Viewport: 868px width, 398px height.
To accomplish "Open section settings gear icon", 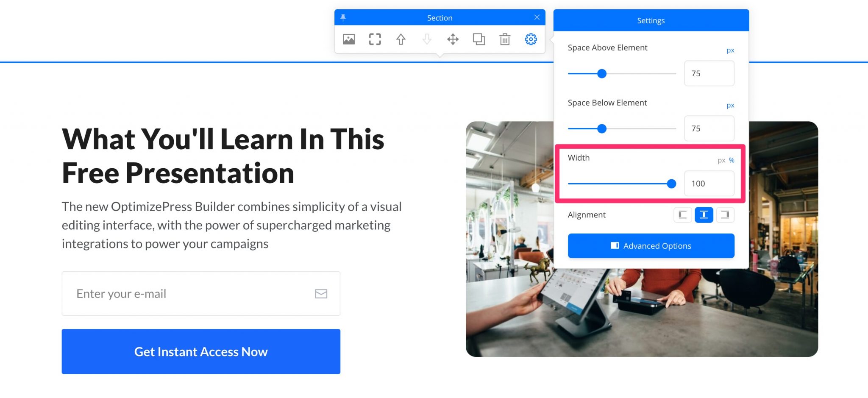I will coord(531,39).
